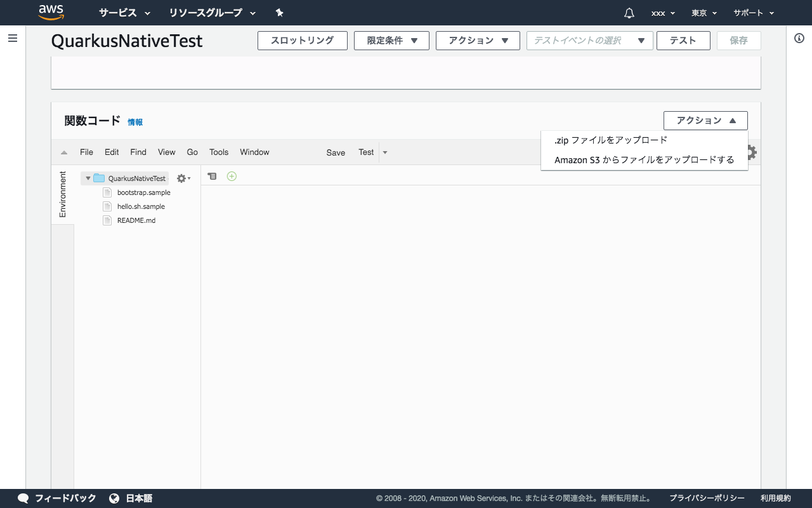Screen dimensions: 812x508
Task: Collapse the toolbar using the up arrow icon
Action: [x=63, y=152]
